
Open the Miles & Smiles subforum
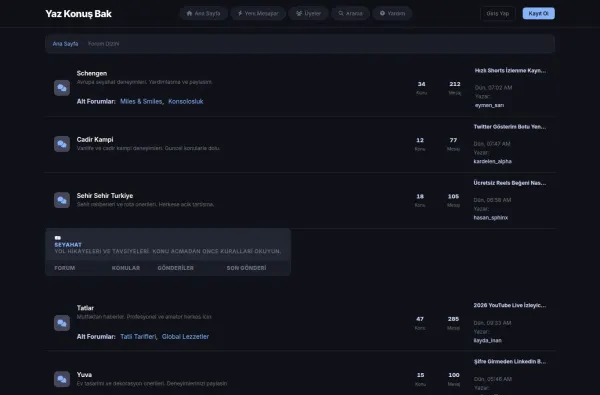[141, 101]
